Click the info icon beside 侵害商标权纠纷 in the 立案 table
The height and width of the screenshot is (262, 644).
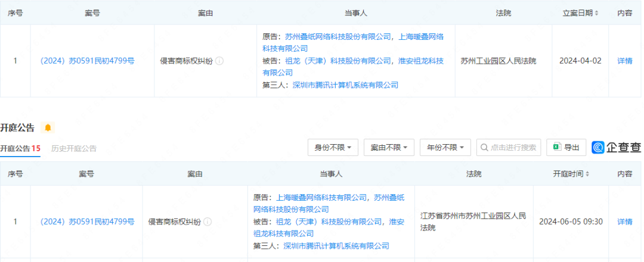[219, 61]
